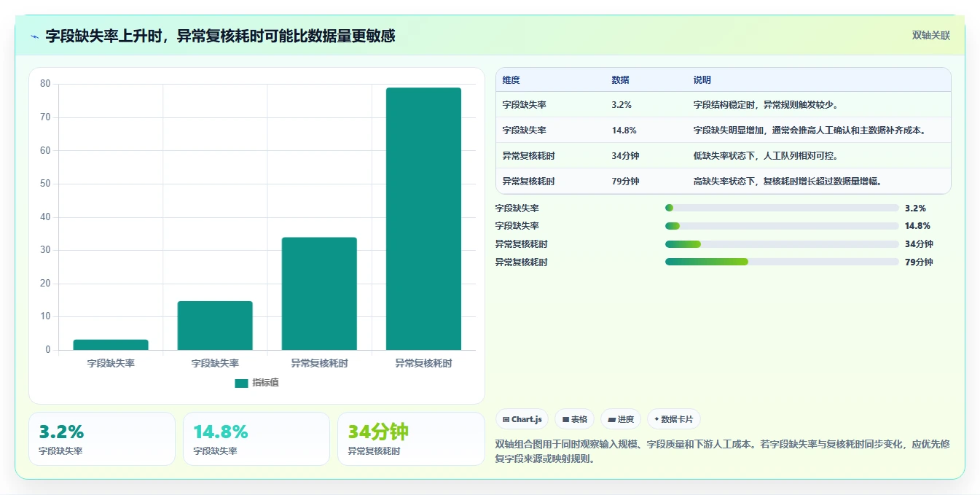Click the tallest chart bar near 79
This screenshot has height=495, width=980.
tap(423, 219)
